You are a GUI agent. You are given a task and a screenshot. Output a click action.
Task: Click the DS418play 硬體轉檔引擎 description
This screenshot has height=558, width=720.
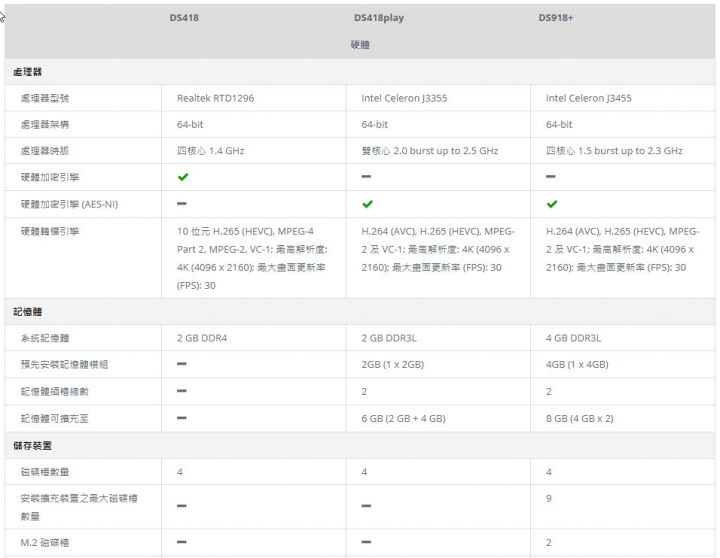pos(438,249)
